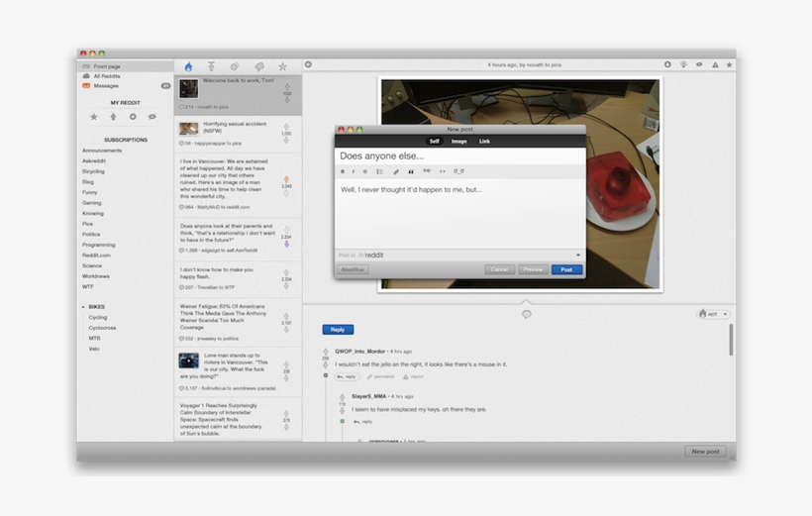Switch to the Image tab in New post
The height and width of the screenshot is (516, 812).
458,141
